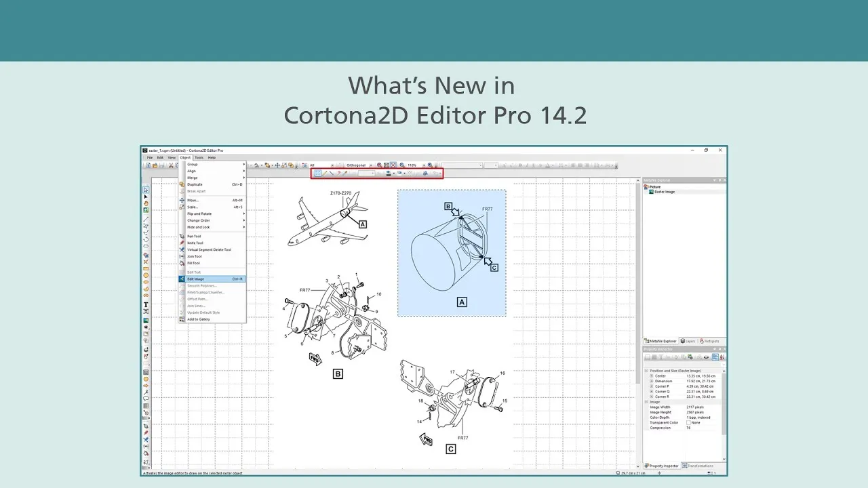The image size is (868, 488).
Task: Open the File menu
Action: [x=150, y=157]
